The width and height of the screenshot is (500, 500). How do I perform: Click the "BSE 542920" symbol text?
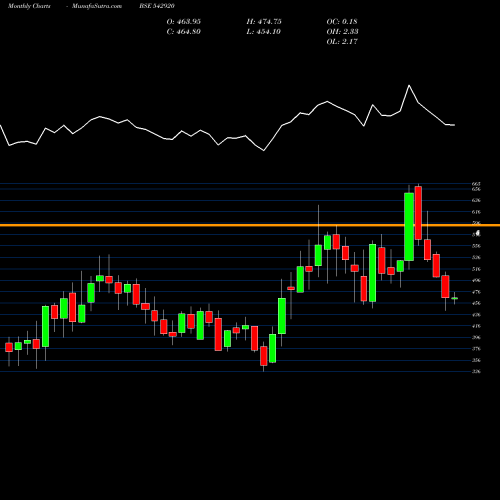click(x=157, y=6)
